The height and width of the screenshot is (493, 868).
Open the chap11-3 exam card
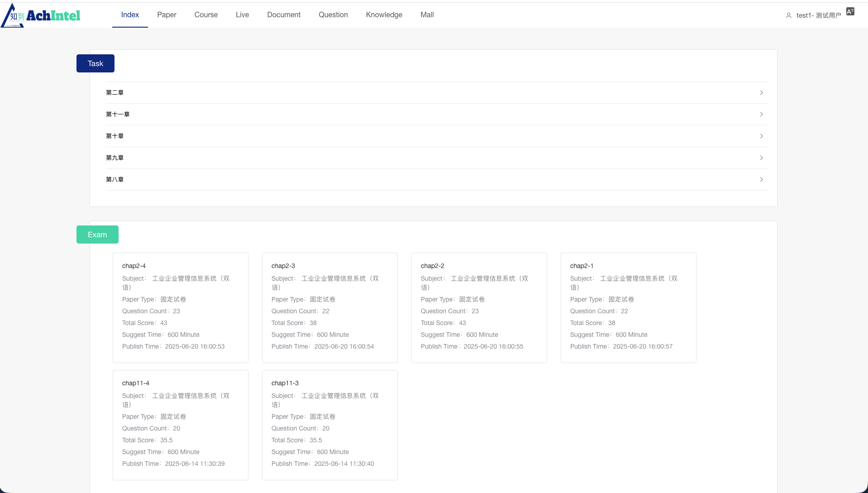329,425
